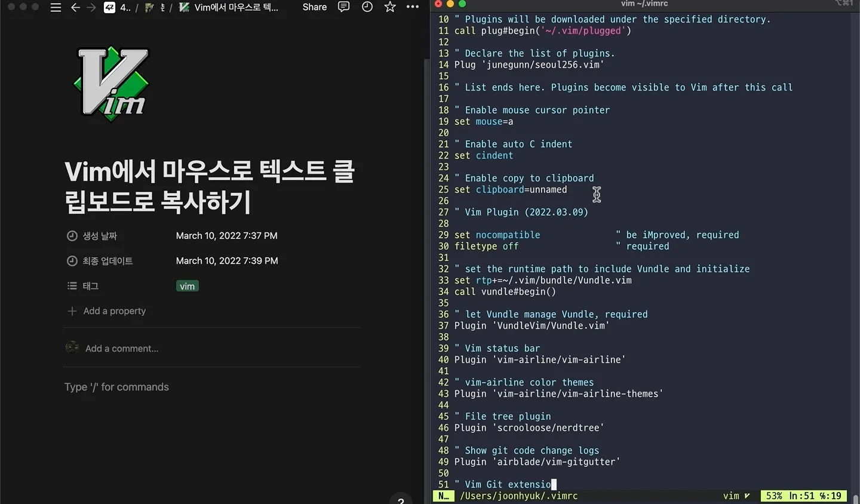Click the empty block "Type '/' for commands"
The height and width of the screenshot is (504, 860).
pos(116,387)
